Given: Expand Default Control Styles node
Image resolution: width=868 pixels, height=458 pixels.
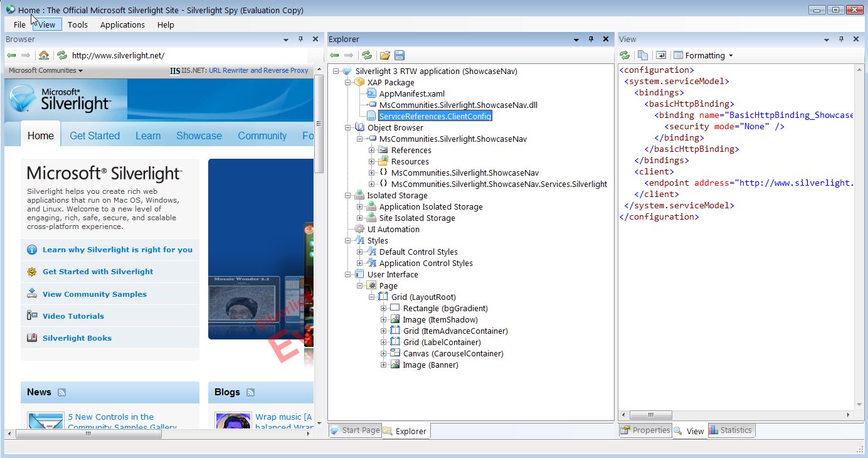Looking at the screenshot, I should pos(360,252).
